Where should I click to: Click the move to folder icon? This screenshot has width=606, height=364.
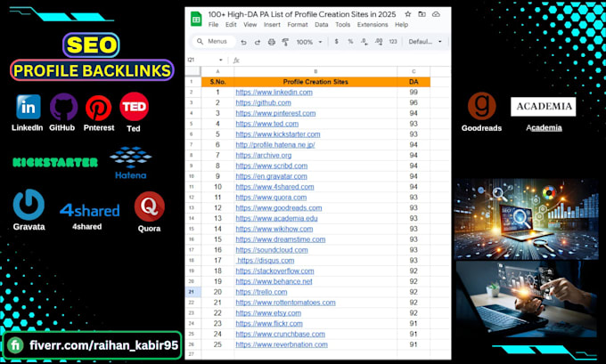[422, 14]
